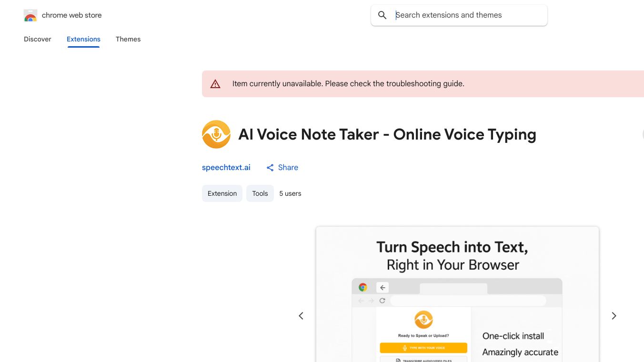Click the 'Item currently unavailable' banner message
644x362 pixels.
tap(348, 83)
